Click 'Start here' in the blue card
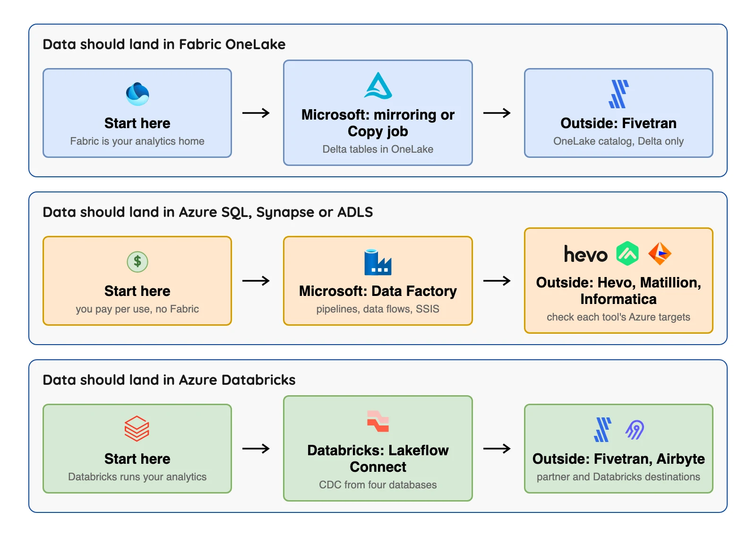The height and width of the screenshot is (546, 756). [x=137, y=123]
